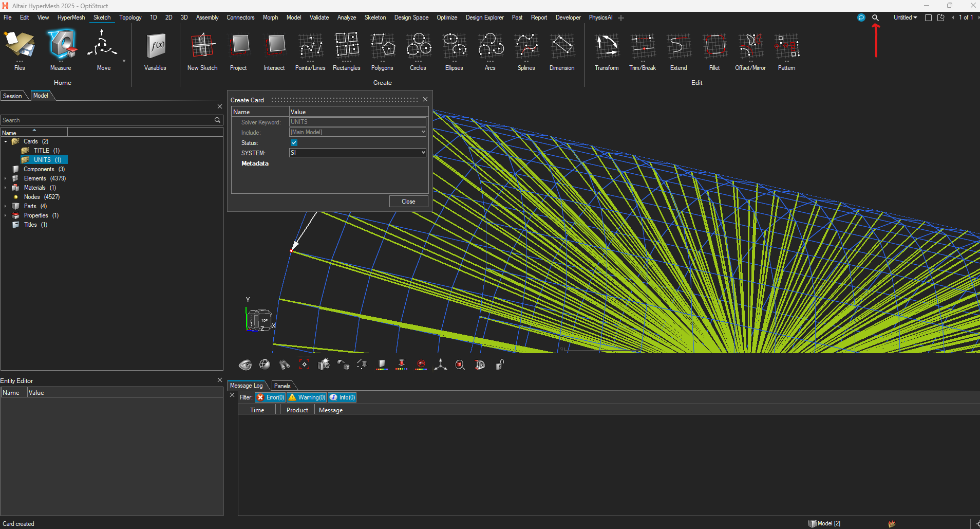Click the Component color mode icon with rainbow bar

pyautogui.click(x=382, y=365)
